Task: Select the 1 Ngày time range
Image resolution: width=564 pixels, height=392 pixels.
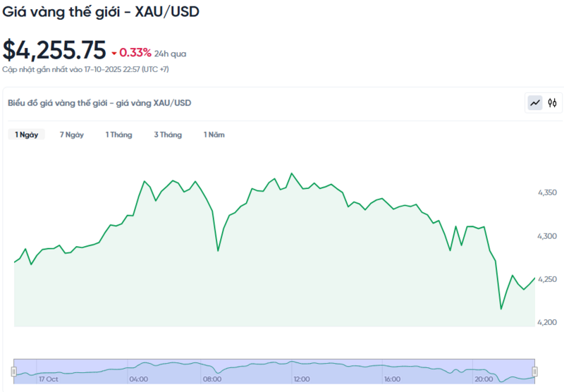Action: pyautogui.click(x=27, y=135)
